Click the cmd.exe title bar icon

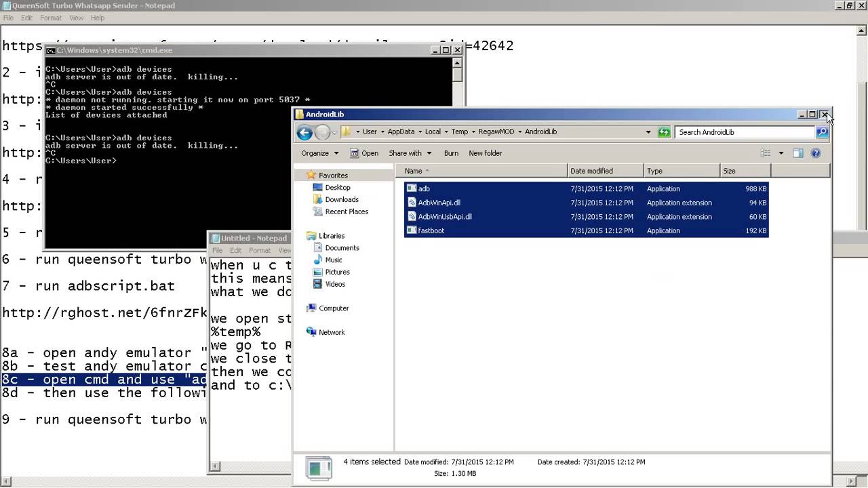click(50, 50)
